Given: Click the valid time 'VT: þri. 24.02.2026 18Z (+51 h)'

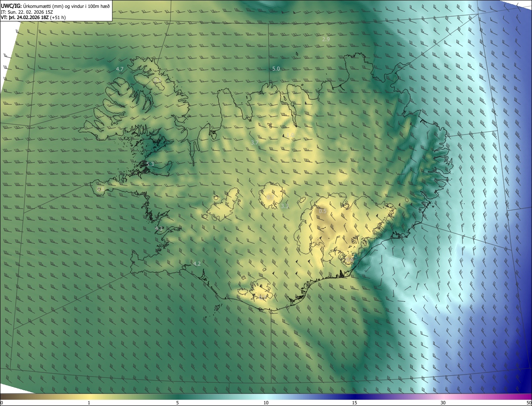Looking at the screenshot, I should click(x=33, y=17).
